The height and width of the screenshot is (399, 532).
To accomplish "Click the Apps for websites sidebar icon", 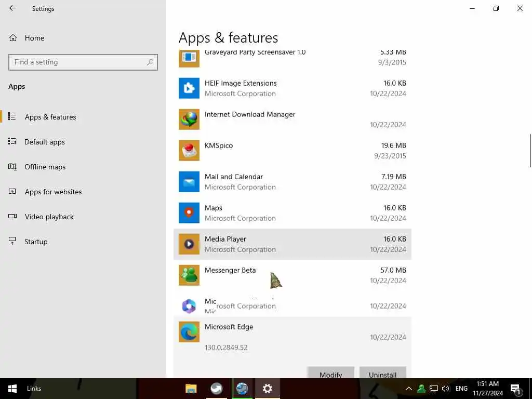I will (x=12, y=191).
